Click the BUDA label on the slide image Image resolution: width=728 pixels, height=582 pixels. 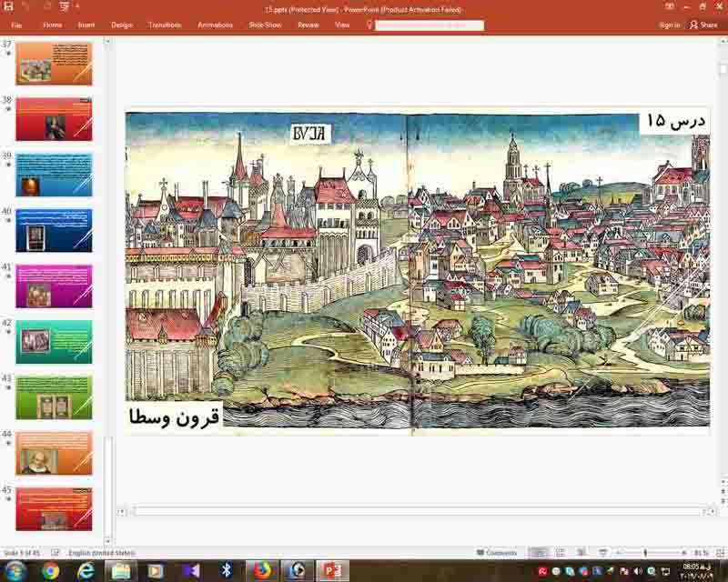[310, 134]
